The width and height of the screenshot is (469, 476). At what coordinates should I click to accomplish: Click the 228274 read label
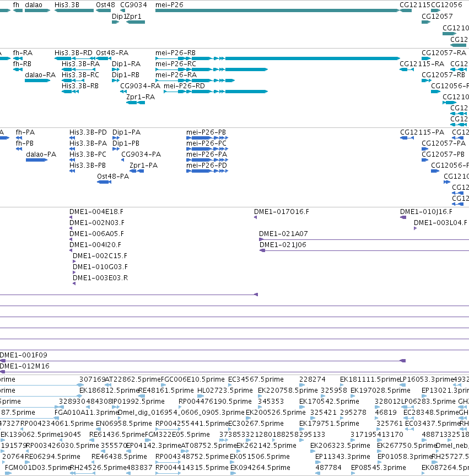click(312, 379)
